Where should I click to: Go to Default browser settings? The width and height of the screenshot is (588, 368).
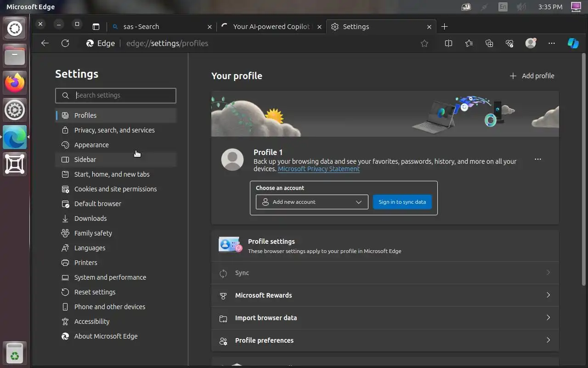(116, 204)
